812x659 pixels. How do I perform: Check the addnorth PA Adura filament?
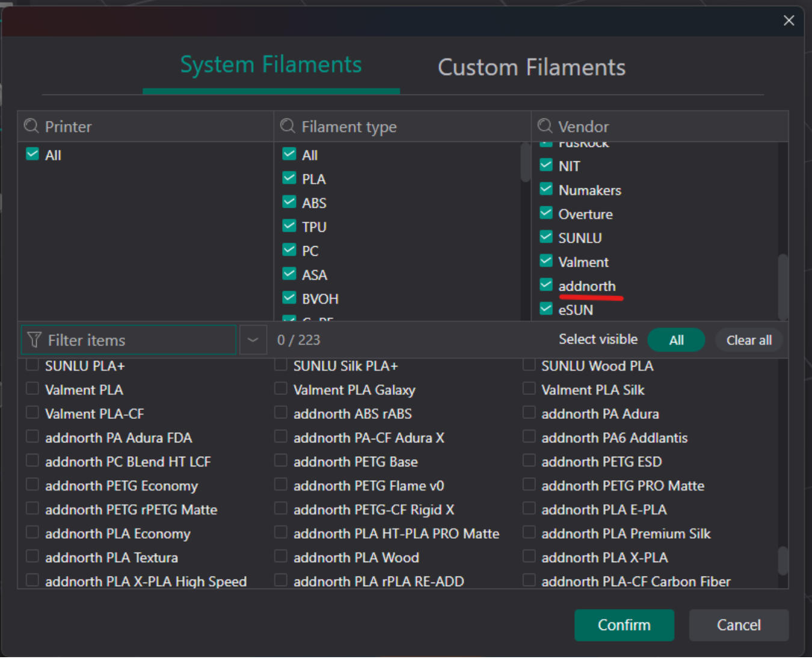click(x=529, y=413)
